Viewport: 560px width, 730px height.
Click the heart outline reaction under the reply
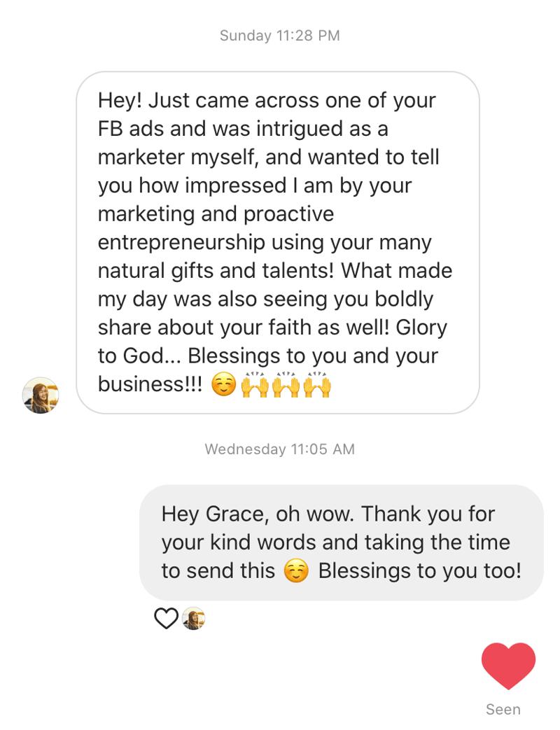pyautogui.click(x=166, y=619)
